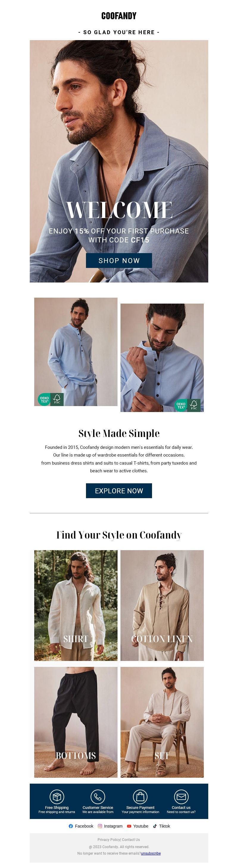Open the BOTTOMS category image

tap(76, 722)
